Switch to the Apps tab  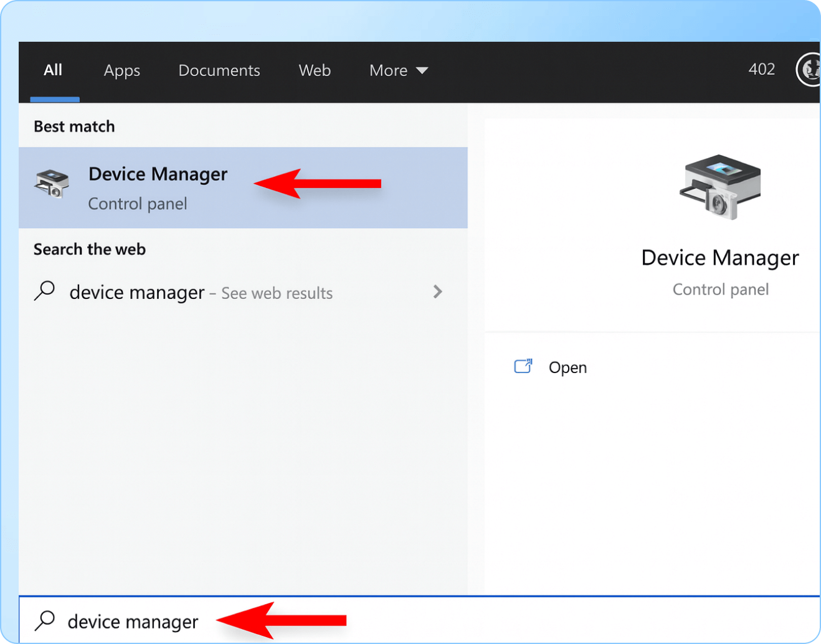(122, 70)
